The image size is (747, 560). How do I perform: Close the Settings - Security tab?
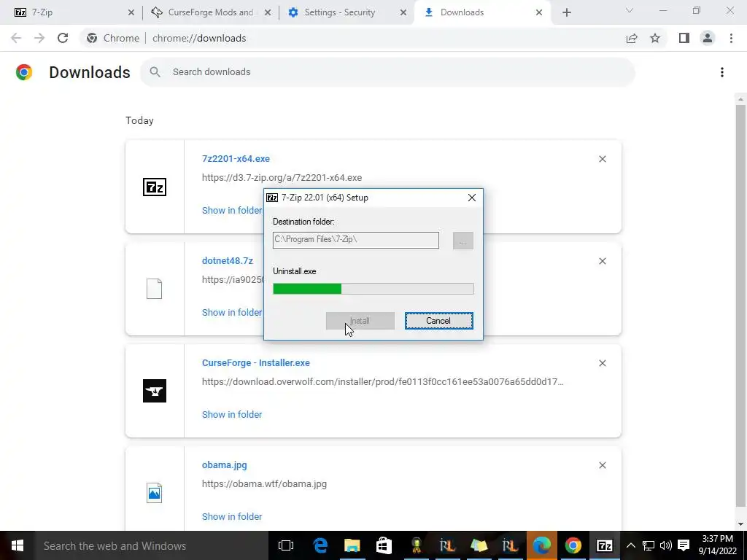coord(403,13)
